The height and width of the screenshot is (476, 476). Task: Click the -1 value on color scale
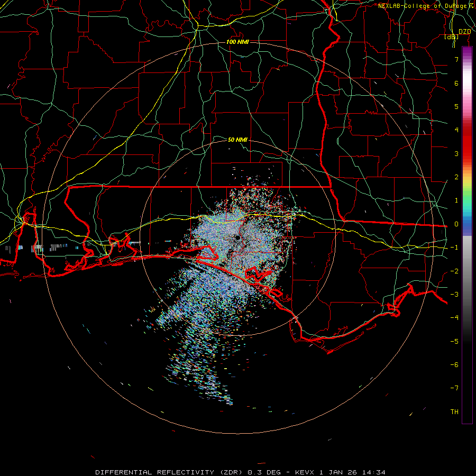pyautogui.click(x=454, y=248)
